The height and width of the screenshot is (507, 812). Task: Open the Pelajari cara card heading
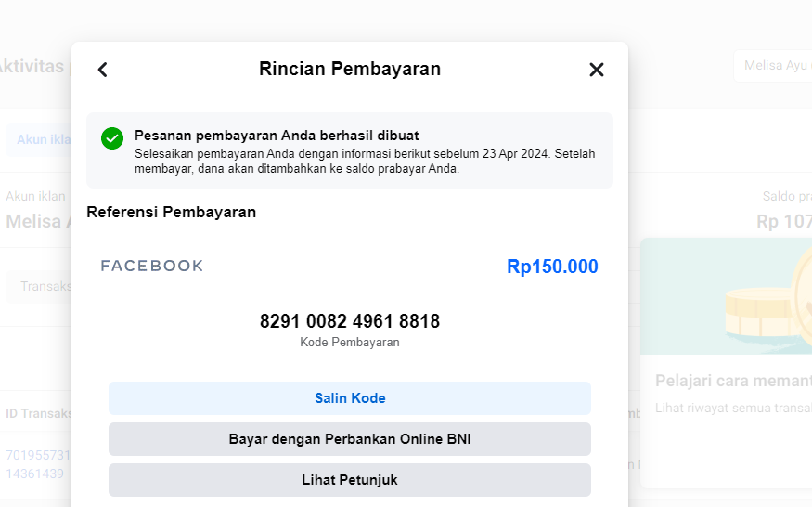[x=733, y=381]
